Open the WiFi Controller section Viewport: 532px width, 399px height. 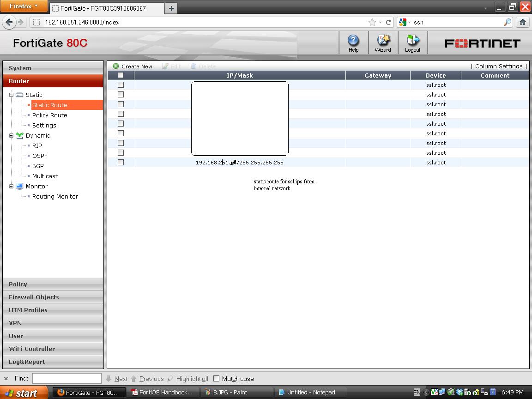pos(53,349)
